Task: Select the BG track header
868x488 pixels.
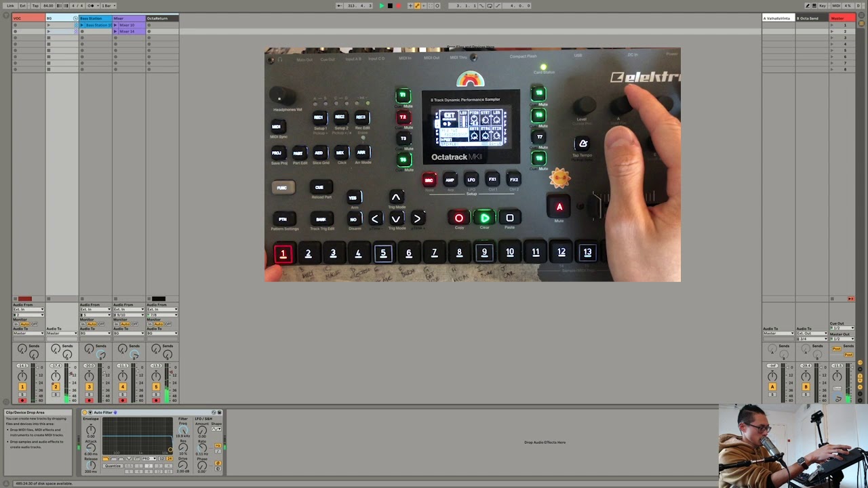Action: click(x=62, y=18)
